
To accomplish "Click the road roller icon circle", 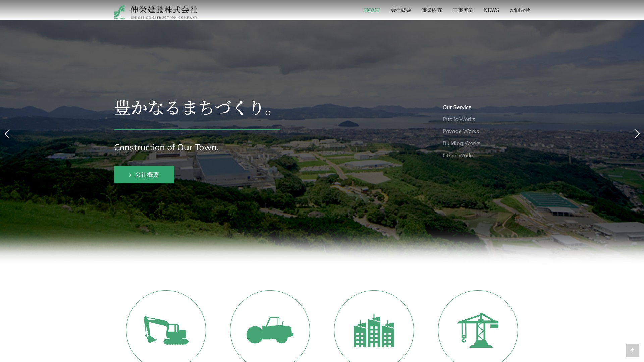I will (270, 330).
